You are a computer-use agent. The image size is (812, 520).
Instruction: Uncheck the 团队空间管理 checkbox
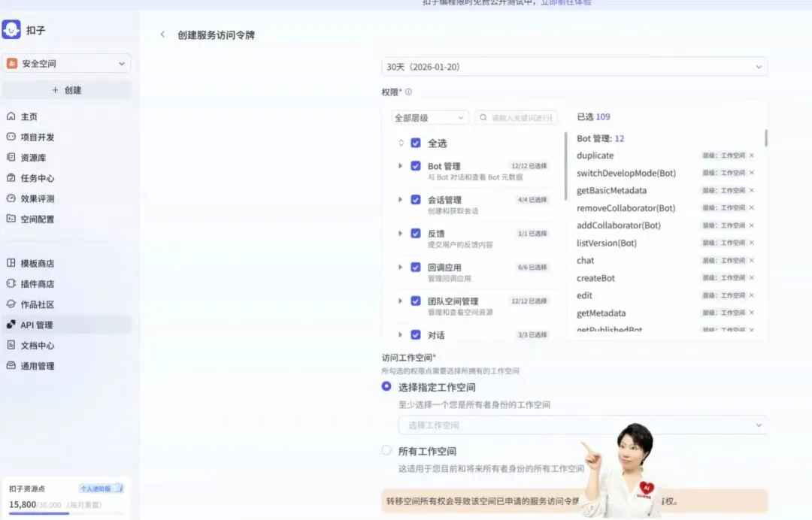click(x=415, y=301)
